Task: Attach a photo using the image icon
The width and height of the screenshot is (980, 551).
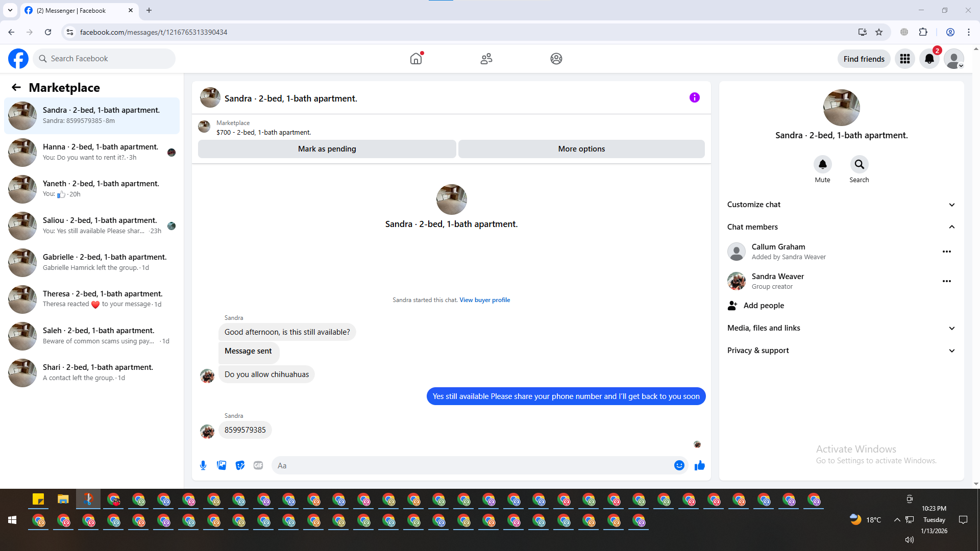Action: (x=222, y=465)
